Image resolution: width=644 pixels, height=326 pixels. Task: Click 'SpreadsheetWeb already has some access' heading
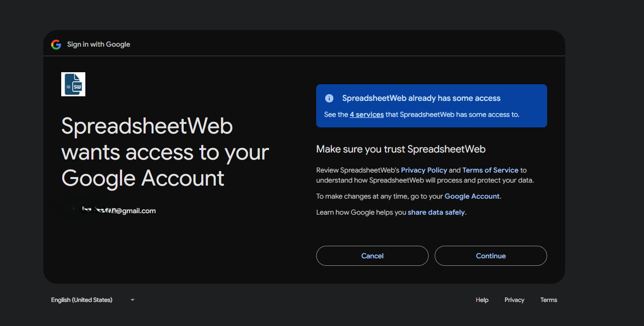421,98
